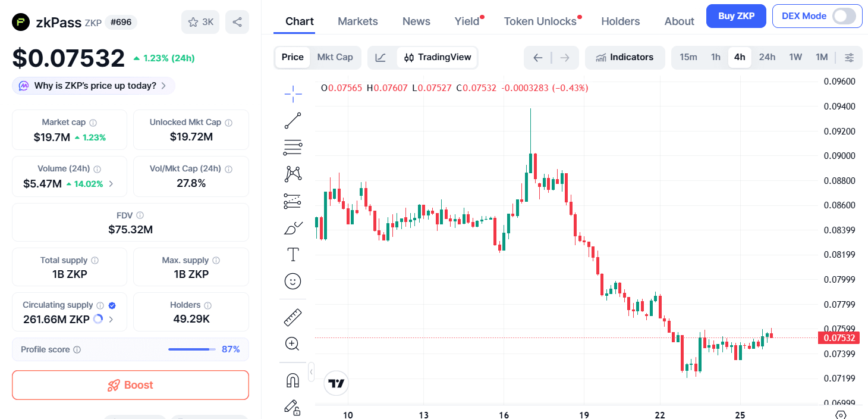Viewport: 868px width, 419px height.
Task: Switch to the Token Unlocks tab
Action: 540,21
